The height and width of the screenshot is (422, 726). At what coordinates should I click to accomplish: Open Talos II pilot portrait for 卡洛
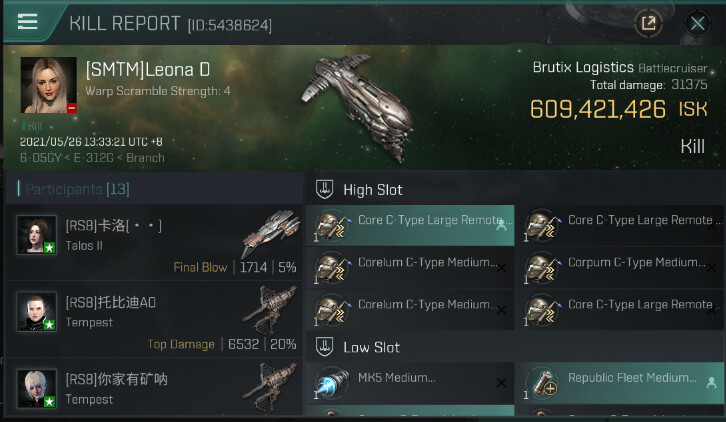[x=37, y=235]
